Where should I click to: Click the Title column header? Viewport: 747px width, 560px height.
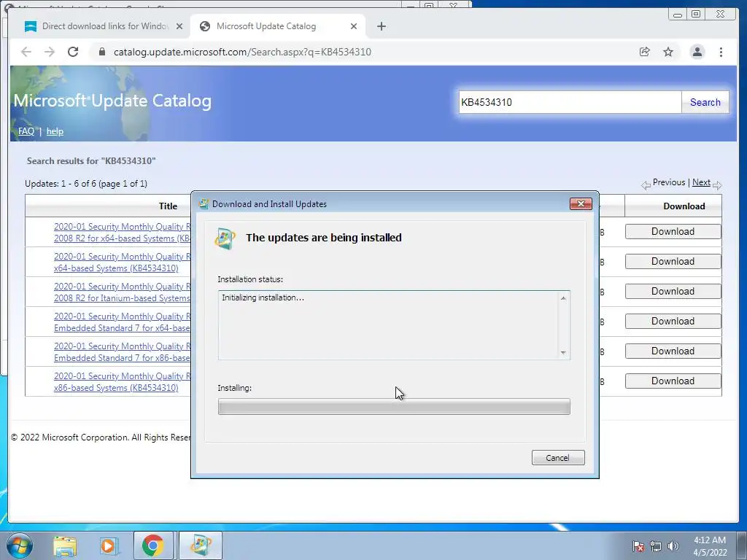click(x=168, y=206)
